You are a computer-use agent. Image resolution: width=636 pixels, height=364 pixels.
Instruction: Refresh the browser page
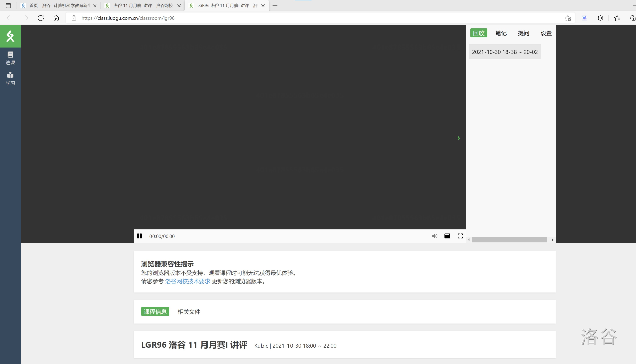(x=41, y=18)
